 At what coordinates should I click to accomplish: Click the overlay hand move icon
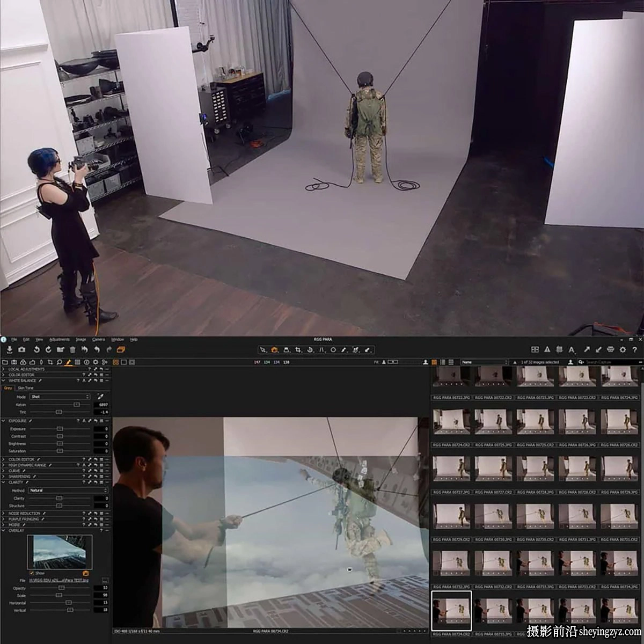(x=85, y=573)
